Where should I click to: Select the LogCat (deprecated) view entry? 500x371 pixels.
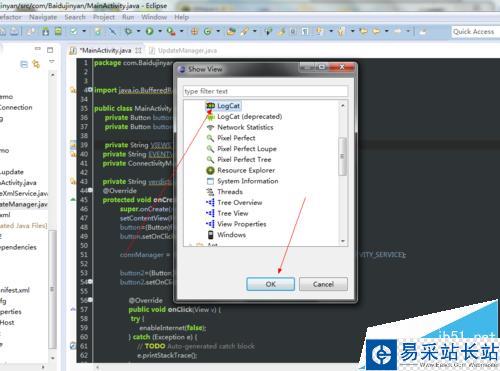(x=249, y=117)
